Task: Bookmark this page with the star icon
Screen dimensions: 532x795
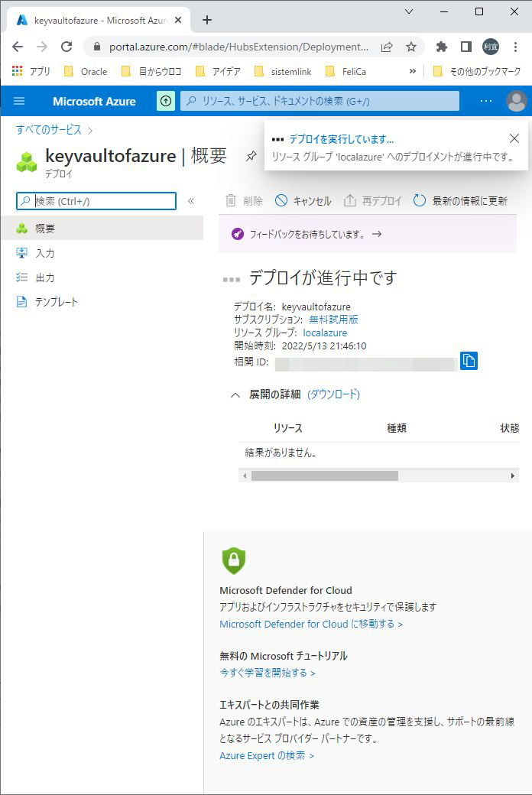Action: coord(411,47)
